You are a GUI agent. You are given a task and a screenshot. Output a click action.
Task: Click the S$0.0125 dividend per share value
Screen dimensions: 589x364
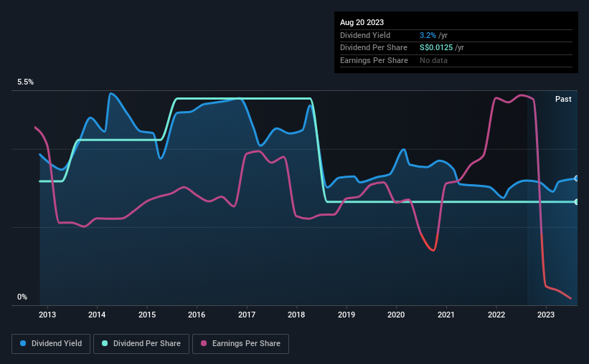pos(436,48)
